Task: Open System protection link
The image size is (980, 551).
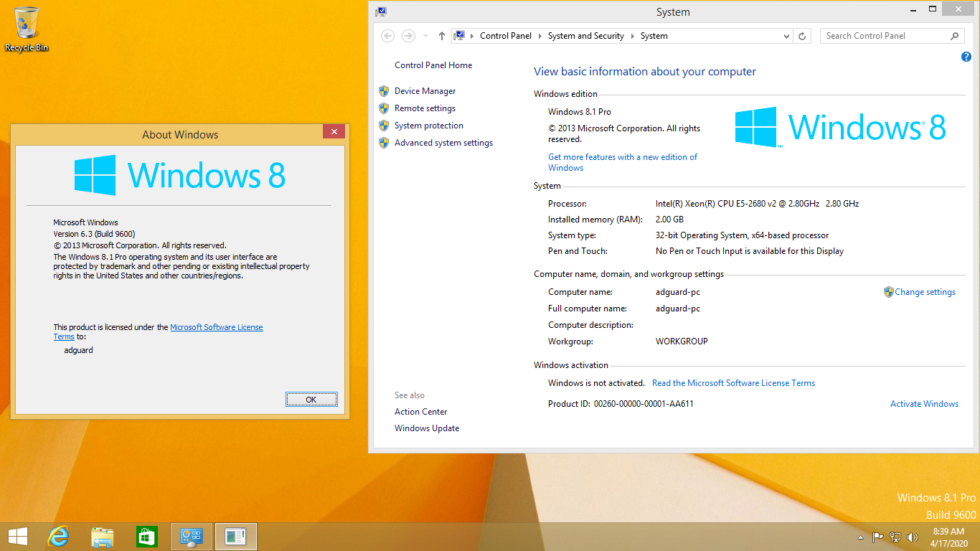Action: tap(429, 126)
